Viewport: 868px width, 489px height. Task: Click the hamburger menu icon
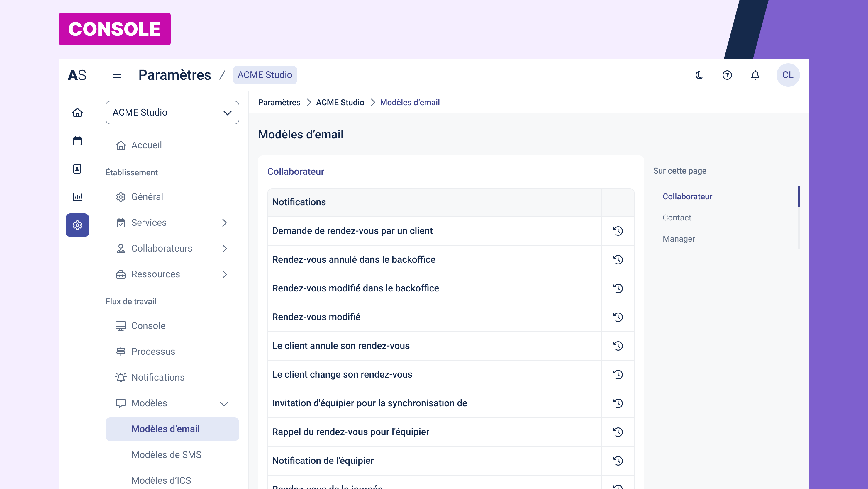pos(117,75)
